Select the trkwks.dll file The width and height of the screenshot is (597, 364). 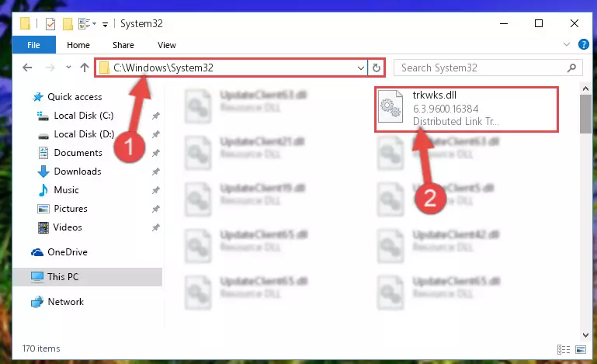tap(467, 109)
